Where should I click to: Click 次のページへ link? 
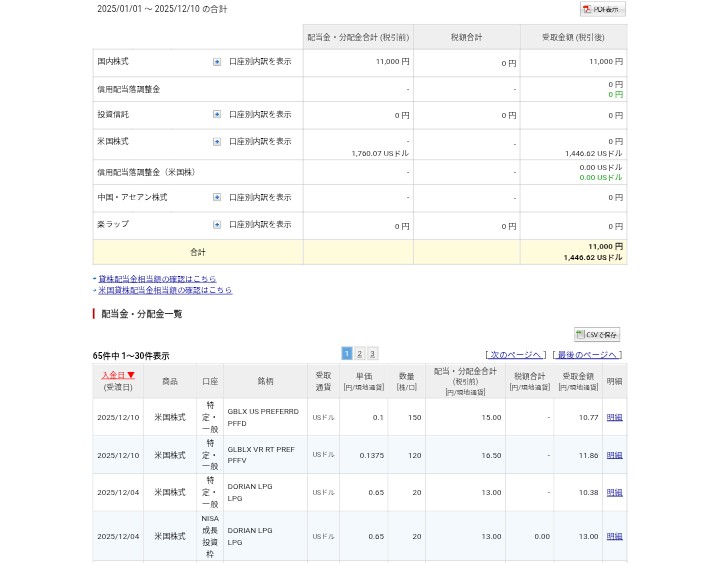pyautogui.click(x=516, y=355)
